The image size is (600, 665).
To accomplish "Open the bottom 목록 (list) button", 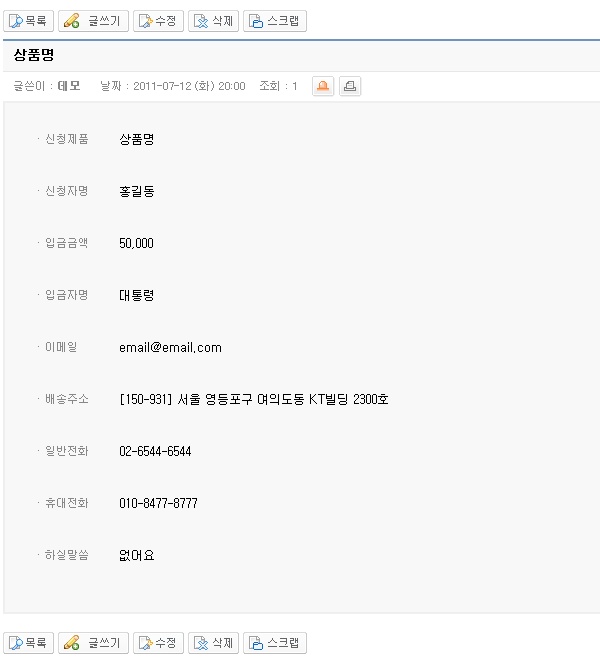I will (28, 642).
